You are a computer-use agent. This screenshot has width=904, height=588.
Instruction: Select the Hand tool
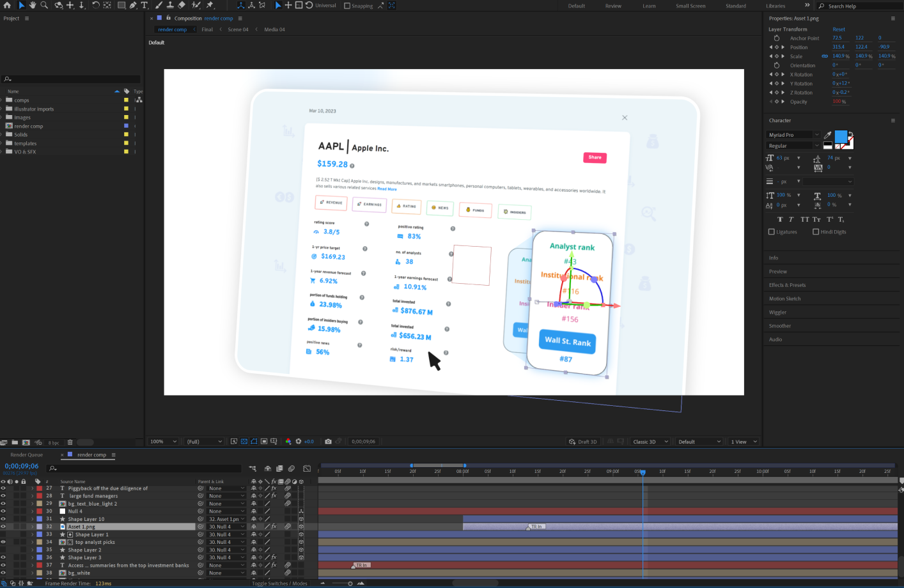(33, 5)
